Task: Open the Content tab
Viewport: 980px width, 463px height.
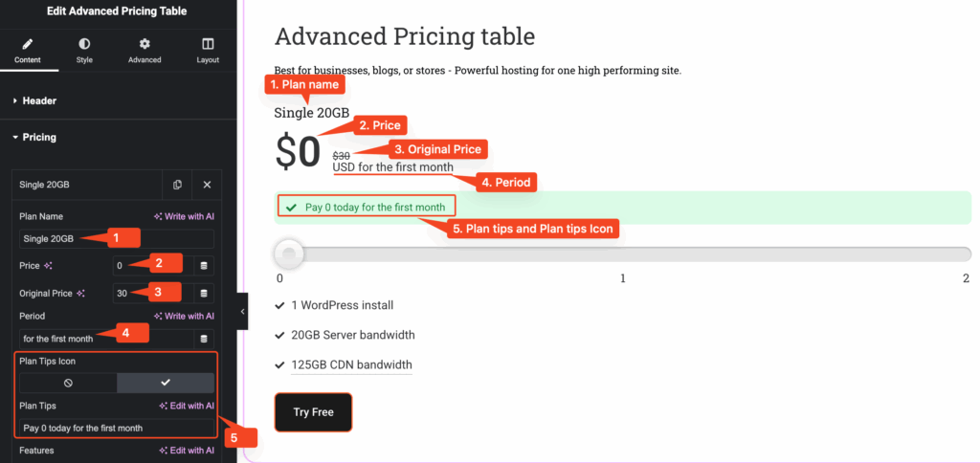Action: 28,51
